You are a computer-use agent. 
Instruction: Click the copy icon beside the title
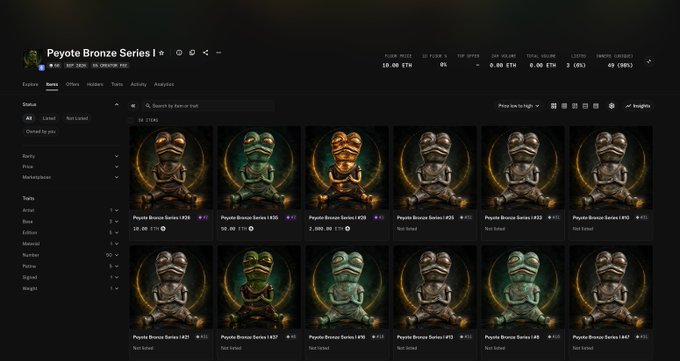pyautogui.click(x=192, y=53)
